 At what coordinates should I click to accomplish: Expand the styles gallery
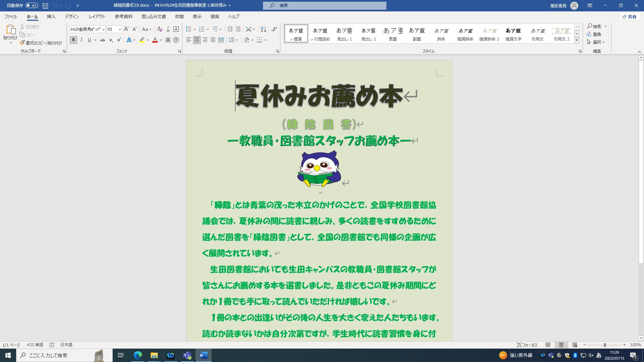coord(577,40)
